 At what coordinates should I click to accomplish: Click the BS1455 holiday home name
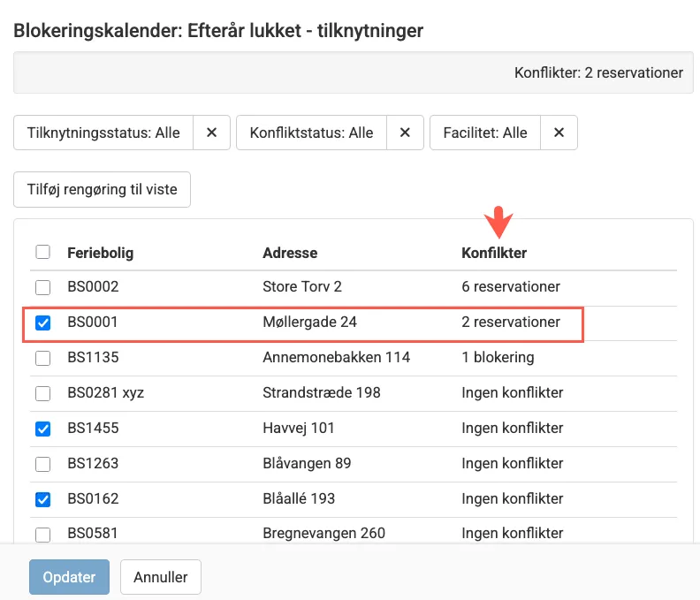point(93,428)
